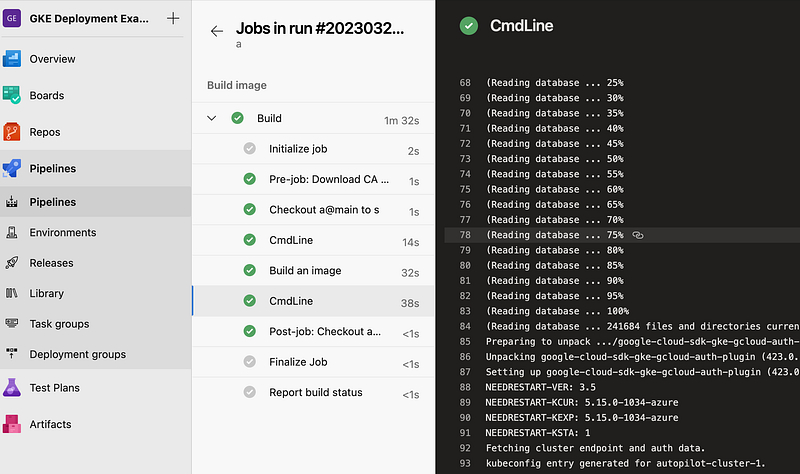Click the Deployment groups icon
The height and width of the screenshot is (474, 800).
[x=12, y=354]
